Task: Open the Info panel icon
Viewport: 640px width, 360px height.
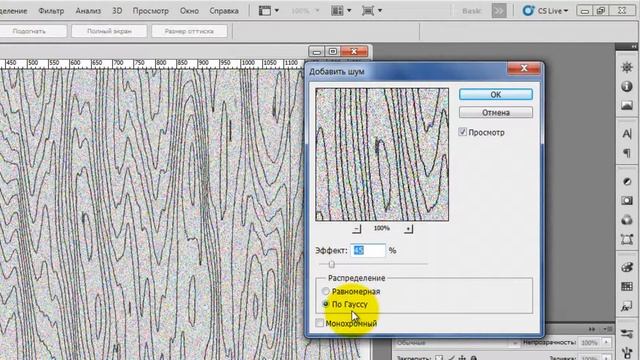Action: 627,86
